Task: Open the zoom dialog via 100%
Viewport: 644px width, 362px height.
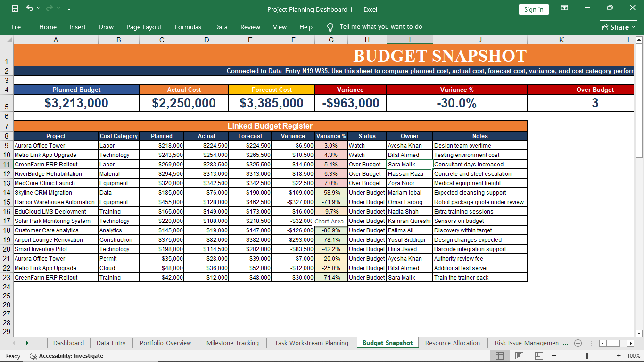Action: click(x=634, y=356)
